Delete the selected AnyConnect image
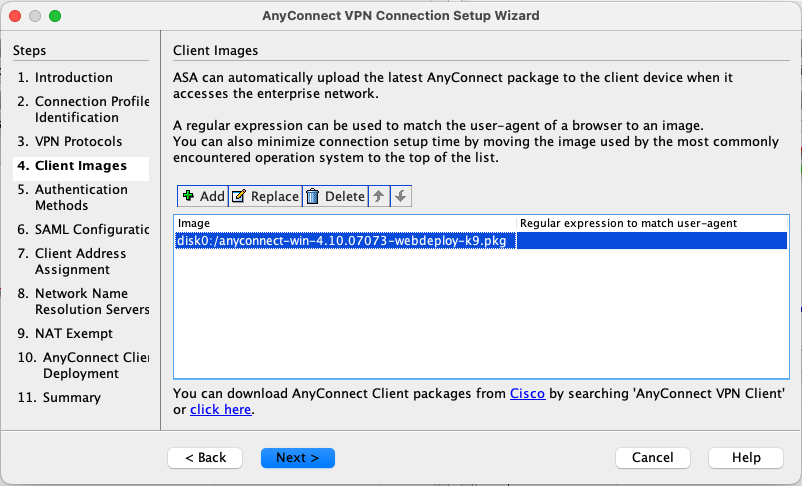 (335, 196)
